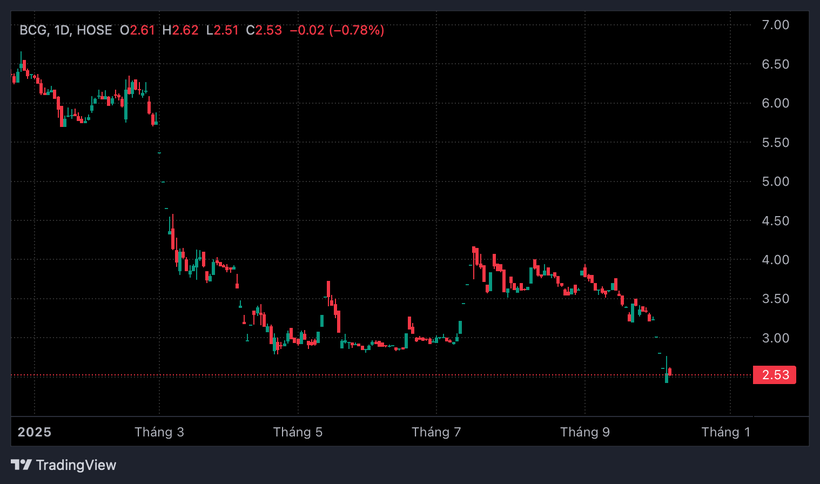
Task: Click the Tháng 1 time axis label
Action: click(x=726, y=432)
